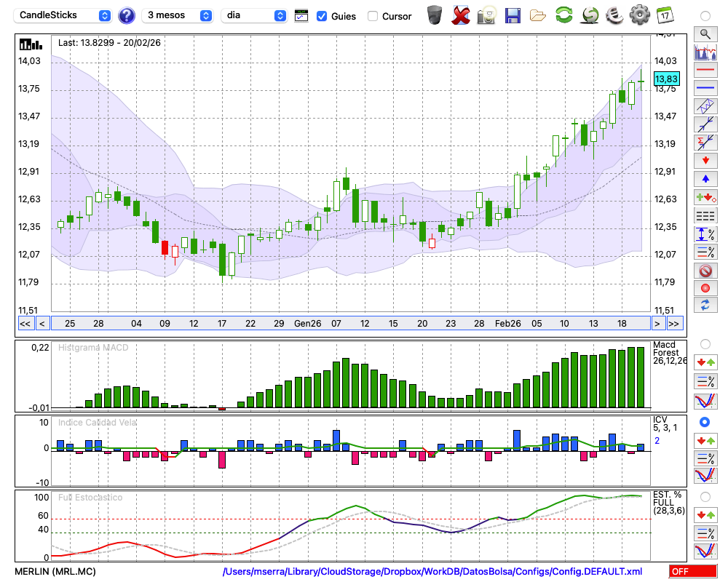
Task: Expand the dia interval dropdown
Action: coord(254,15)
